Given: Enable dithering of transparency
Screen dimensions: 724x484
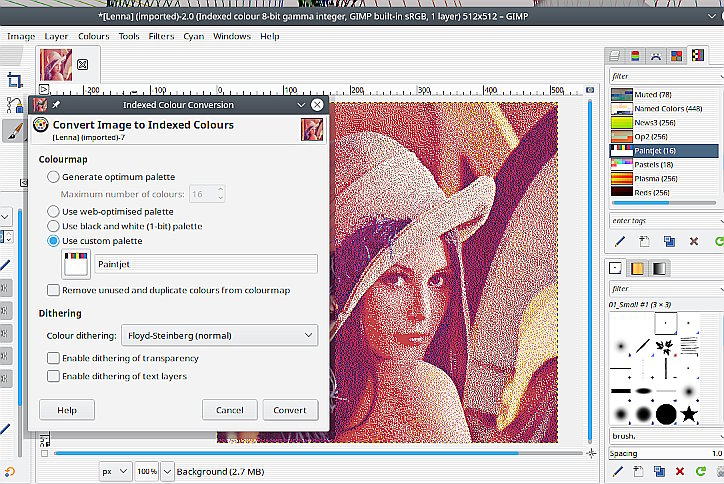Looking at the screenshot, I should [x=53, y=358].
